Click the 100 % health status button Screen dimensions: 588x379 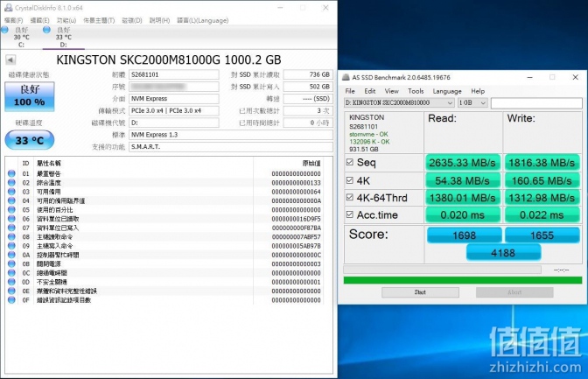[x=30, y=96]
